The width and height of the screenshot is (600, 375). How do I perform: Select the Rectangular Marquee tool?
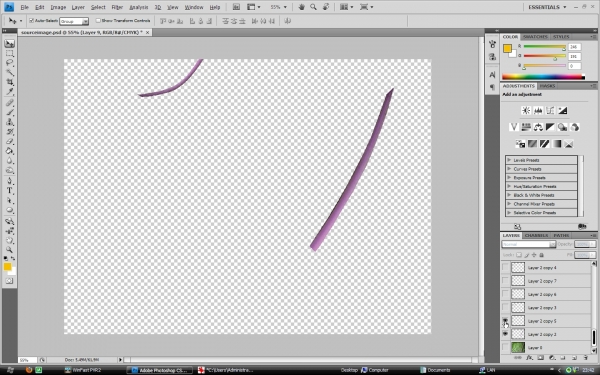[10, 53]
